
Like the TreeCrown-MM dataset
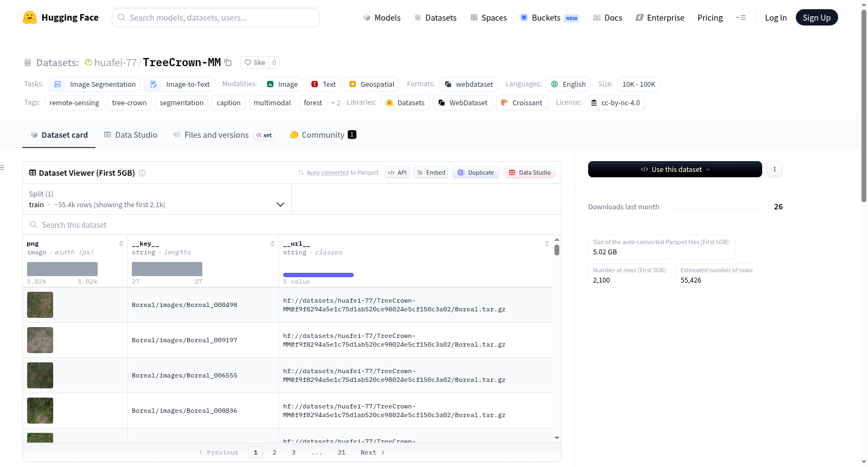[x=254, y=62]
